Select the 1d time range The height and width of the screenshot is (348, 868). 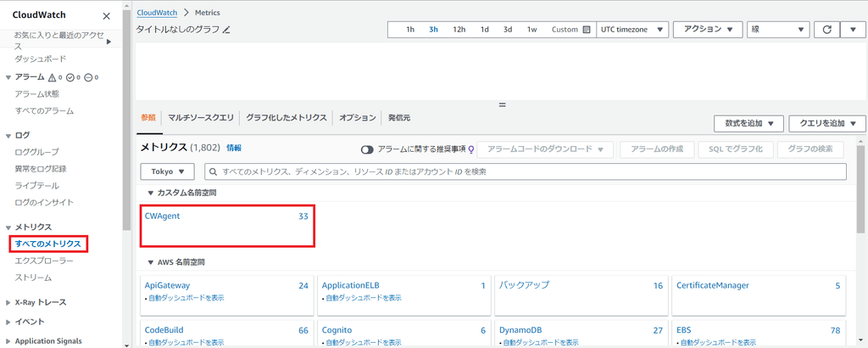484,30
